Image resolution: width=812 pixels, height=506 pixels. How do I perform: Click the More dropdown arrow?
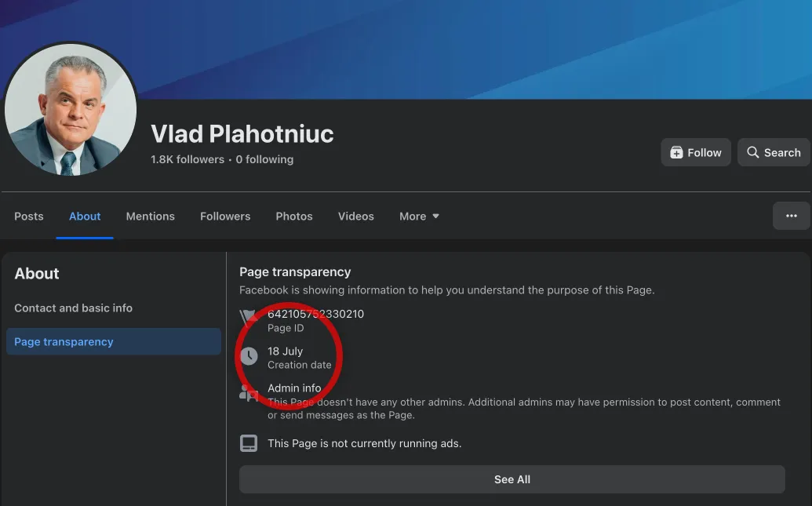click(x=435, y=216)
